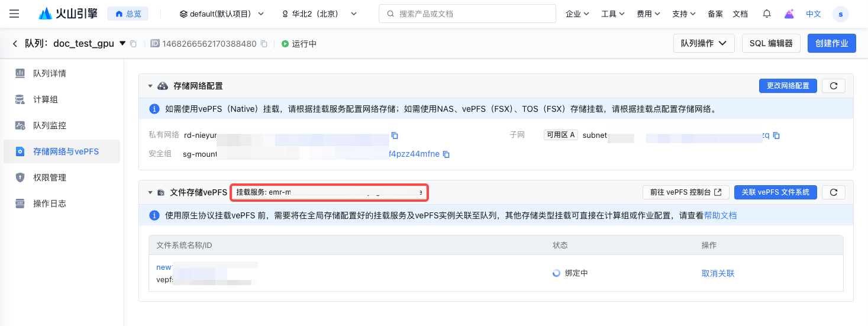This screenshot has height=326, width=868.
Task: Click the 操作日志 sidebar icon
Action: pos(20,204)
